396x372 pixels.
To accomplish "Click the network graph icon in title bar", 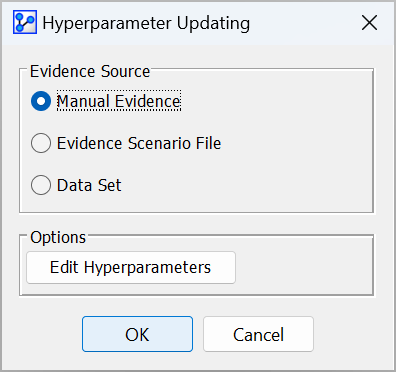I will point(25,22).
